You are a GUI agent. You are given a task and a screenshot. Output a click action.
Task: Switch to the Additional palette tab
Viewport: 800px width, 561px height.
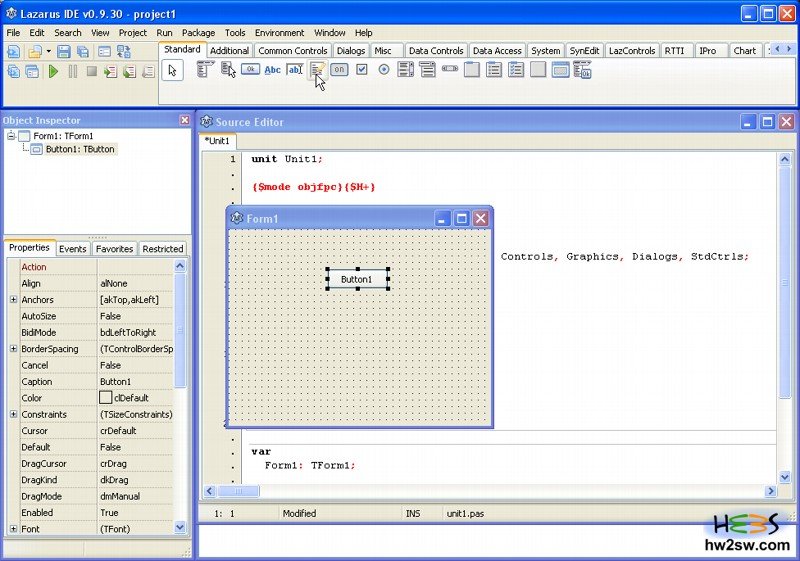click(x=229, y=50)
